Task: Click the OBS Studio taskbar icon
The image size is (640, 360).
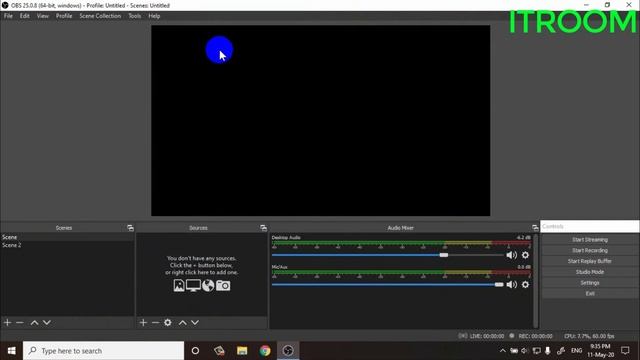Action: coord(288,351)
